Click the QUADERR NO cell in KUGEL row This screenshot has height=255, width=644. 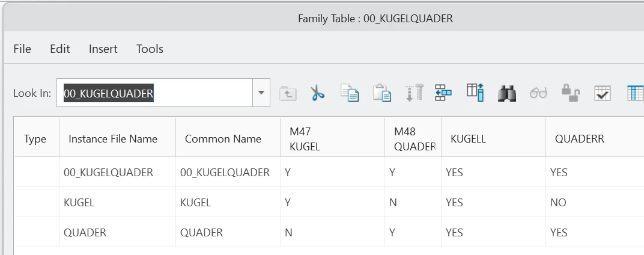pyautogui.click(x=595, y=202)
